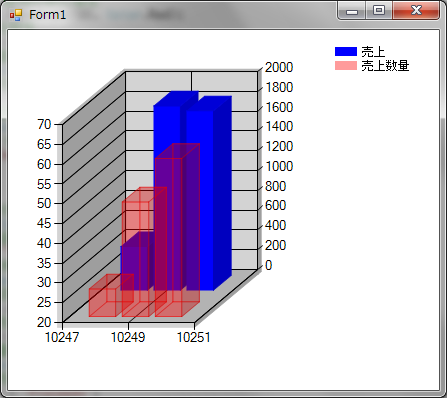The image size is (447, 398).
Task: Click the 10249 x-axis label
Action: click(128, 337)
